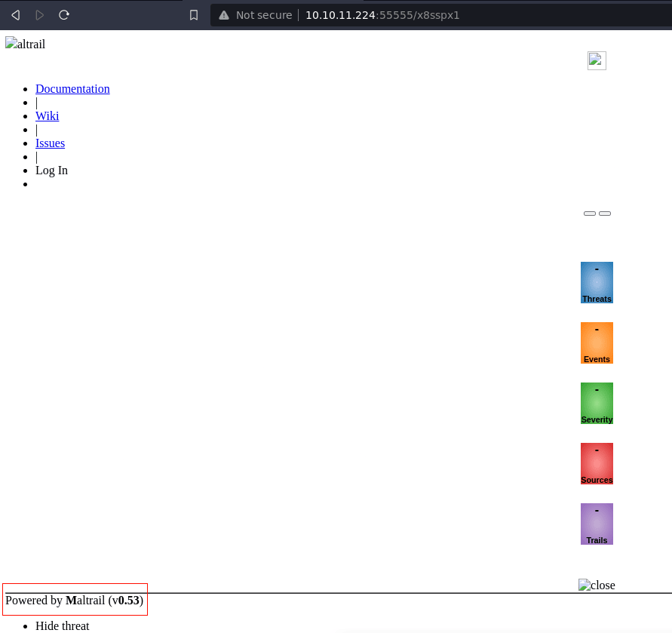This screenshot has width=672, height=633.
Task: Reload the page with the refresh icon
Action: pos(64,15)
